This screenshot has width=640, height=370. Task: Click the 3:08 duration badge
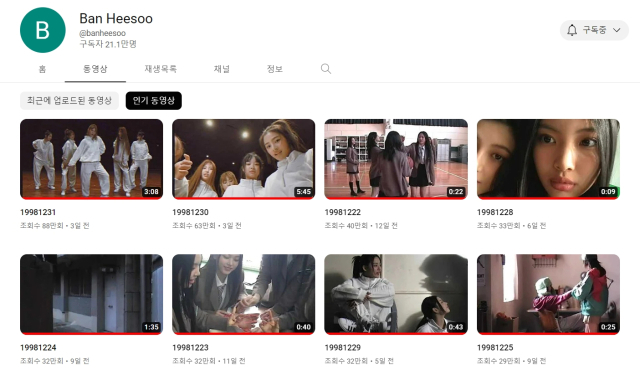pyautogui.click(x=151, y=192)
